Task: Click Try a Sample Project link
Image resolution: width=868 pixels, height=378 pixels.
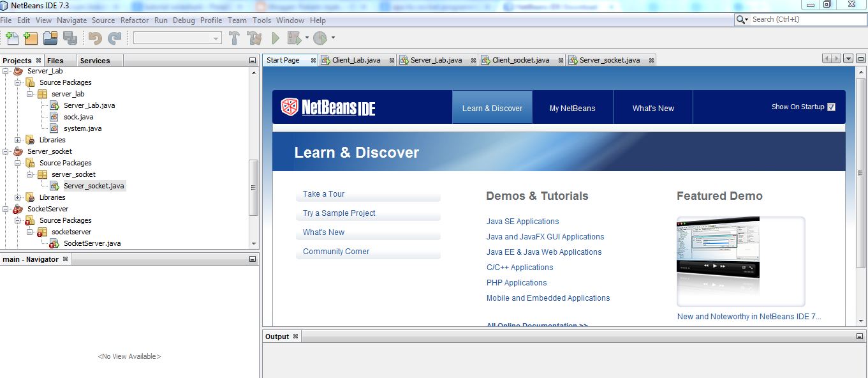Action: coord(339,213)
